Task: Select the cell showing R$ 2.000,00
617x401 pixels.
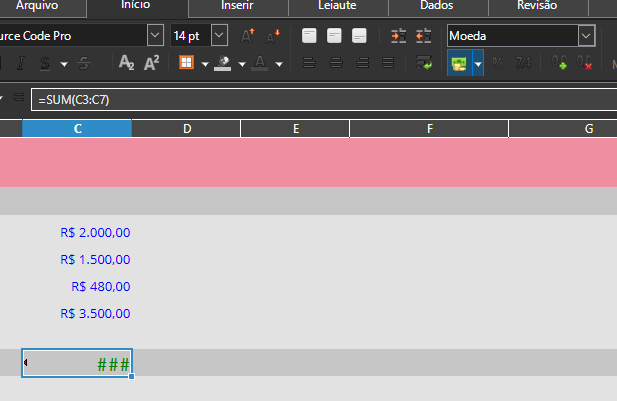Action: [x=95, y=233]
